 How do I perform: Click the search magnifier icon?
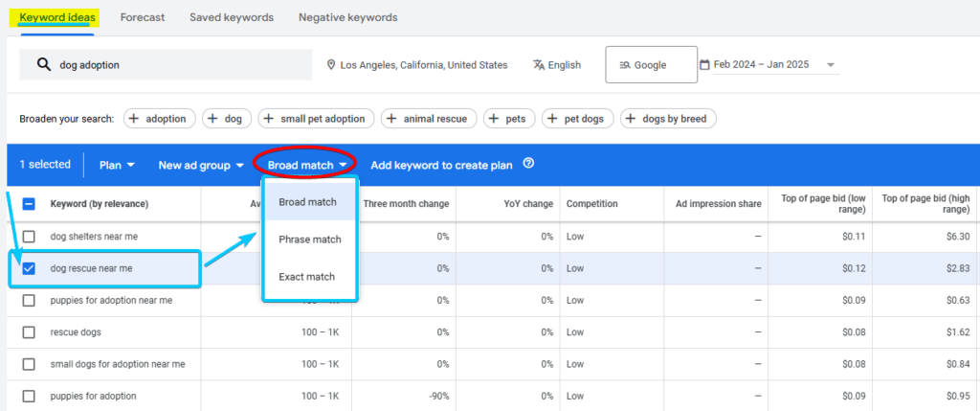[44, 64]
